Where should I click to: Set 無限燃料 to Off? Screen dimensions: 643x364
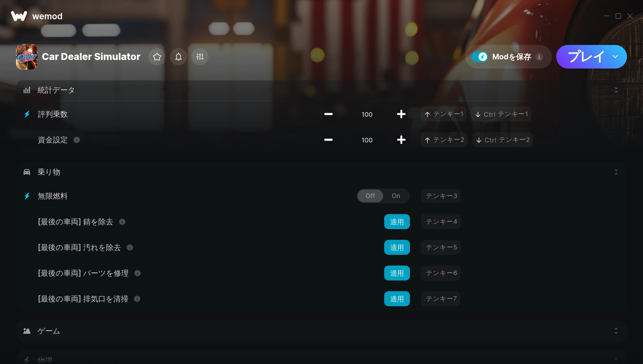[370, 196]
